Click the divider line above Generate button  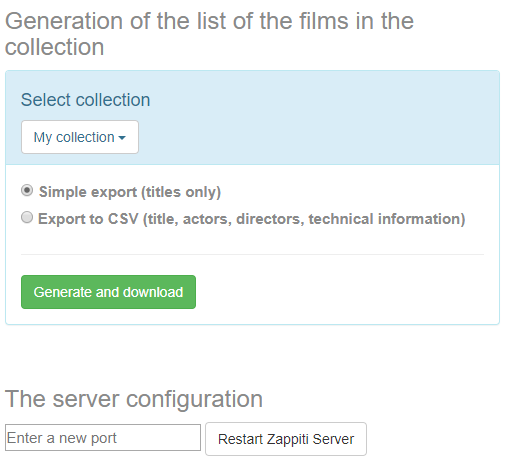pos(252,255)
